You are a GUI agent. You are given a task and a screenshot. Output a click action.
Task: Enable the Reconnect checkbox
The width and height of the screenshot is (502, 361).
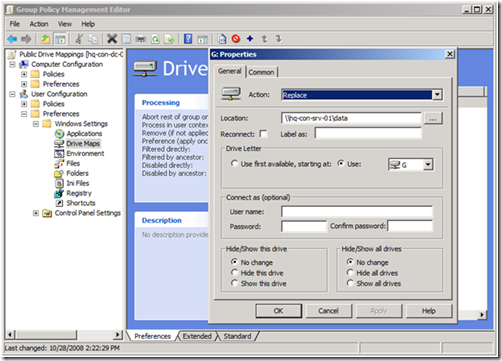pyautogui.click(x=263, y=134)
